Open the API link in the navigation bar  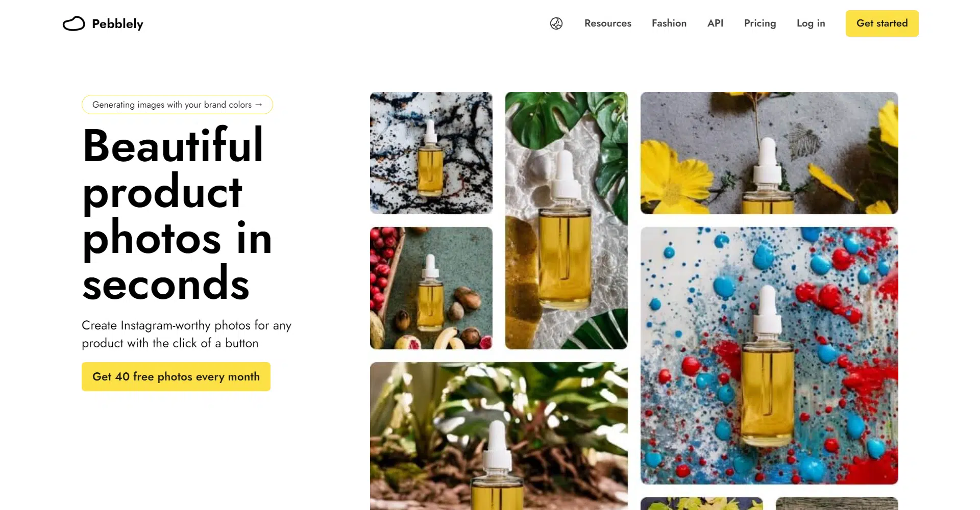[x=716, y=23]
